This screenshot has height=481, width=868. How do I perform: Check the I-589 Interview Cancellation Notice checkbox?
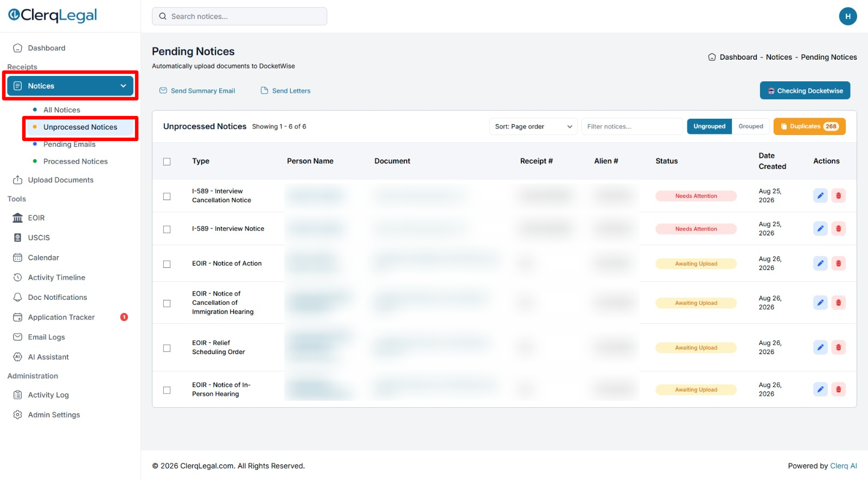[167, 196]
